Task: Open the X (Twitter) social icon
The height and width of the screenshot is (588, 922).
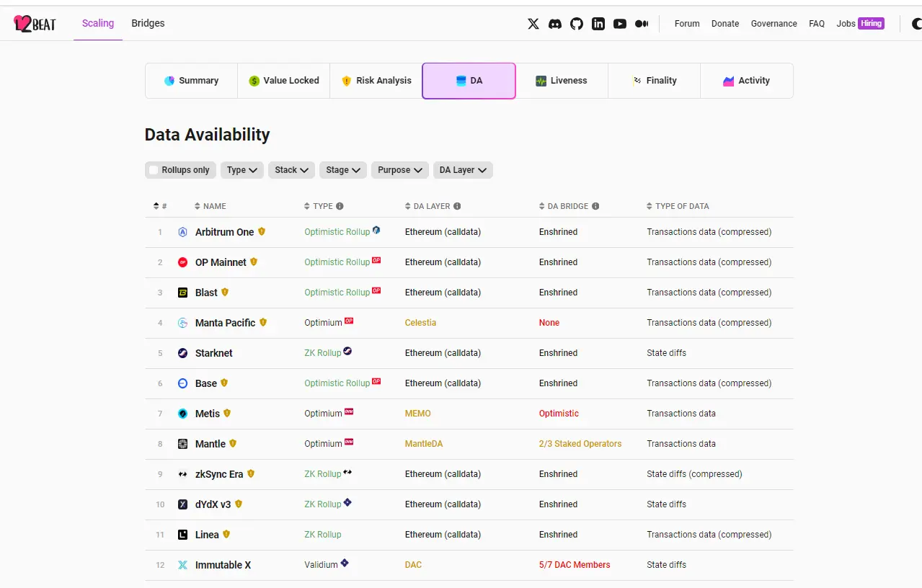Action: [533, 24]
